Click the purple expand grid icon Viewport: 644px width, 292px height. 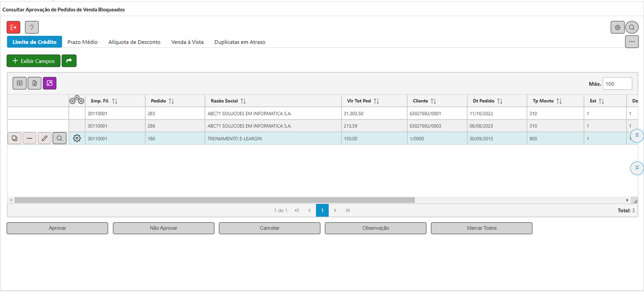50,83
